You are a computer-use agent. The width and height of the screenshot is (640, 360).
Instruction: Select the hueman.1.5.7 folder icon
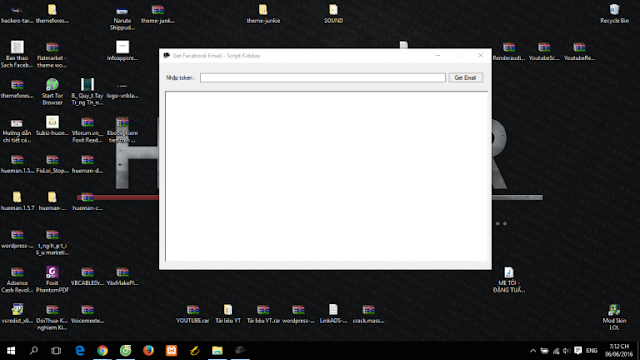click(17, 201)
